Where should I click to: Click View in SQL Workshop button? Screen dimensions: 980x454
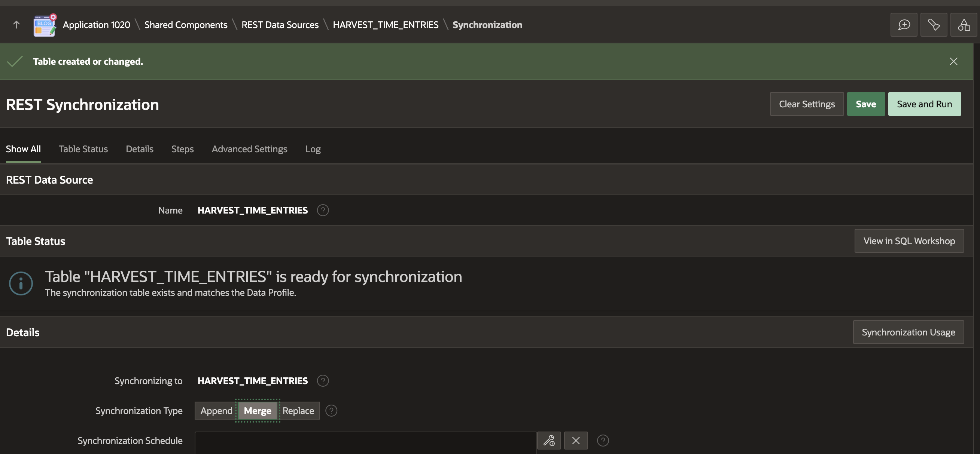(x=909, y=241)
